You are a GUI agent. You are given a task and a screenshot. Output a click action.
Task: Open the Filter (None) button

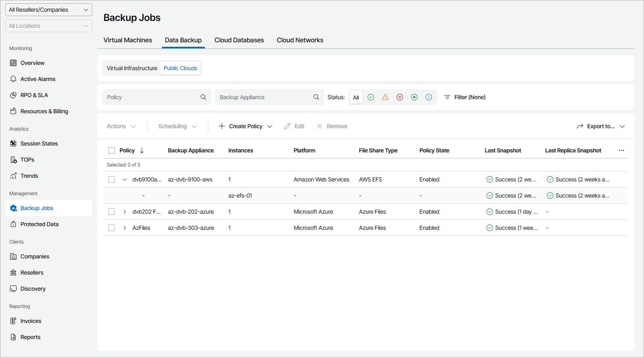tap(465, 97)
